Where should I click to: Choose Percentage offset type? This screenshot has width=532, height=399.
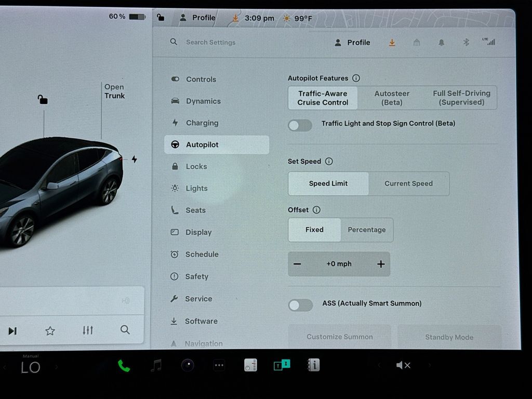[366, 230]
